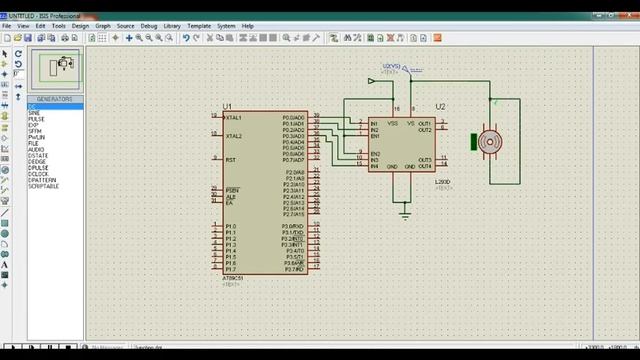Click the GENERATORS list header
The image size is (640, 360).
pos(55,99)
